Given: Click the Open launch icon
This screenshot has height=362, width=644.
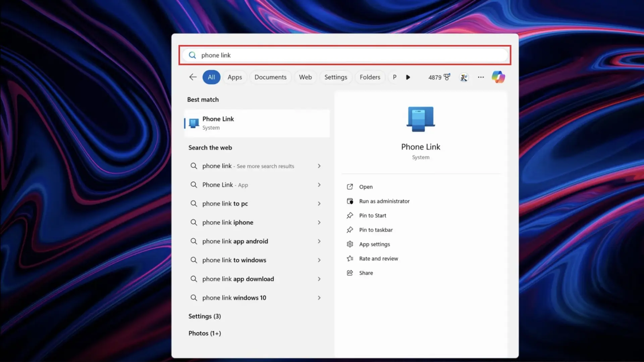Looking at the screenshot, I should pyautogui.click(x=350, y=187).
